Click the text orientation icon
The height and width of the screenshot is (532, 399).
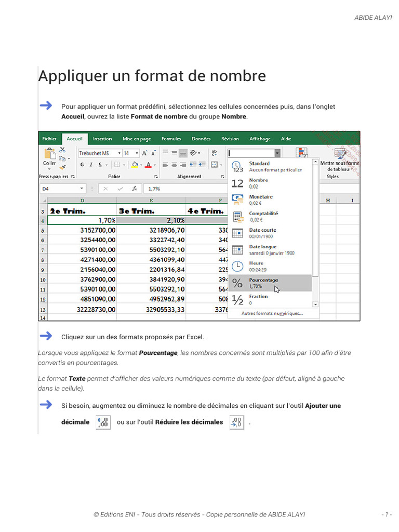pyautogui.click(x=193, y=153)
